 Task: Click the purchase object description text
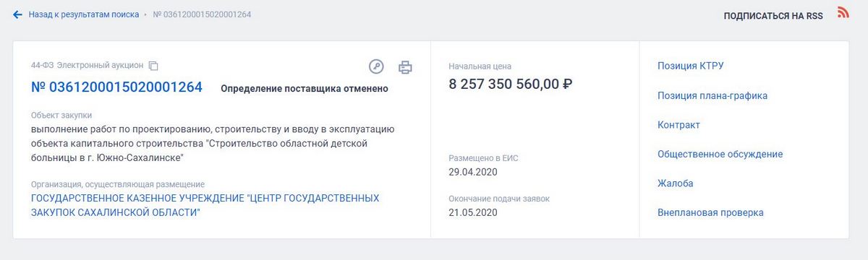(x=213, y=143)
